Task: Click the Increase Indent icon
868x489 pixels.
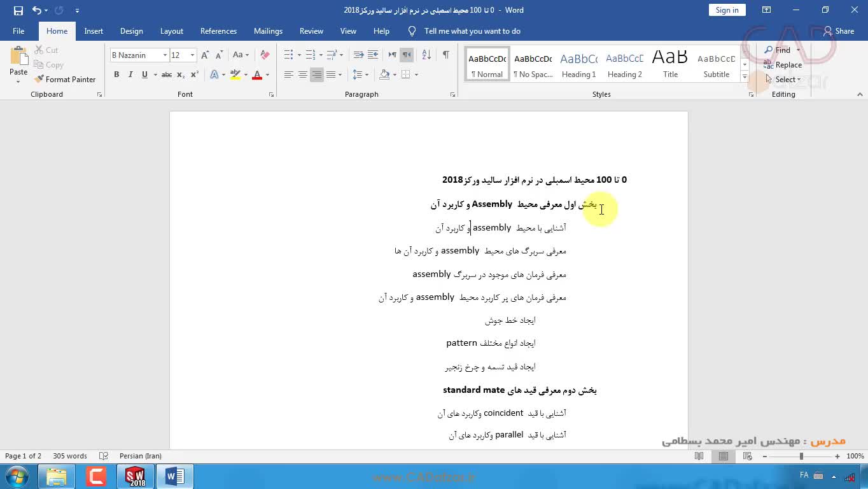Action: pyautogui.click(x=373, y=55)
